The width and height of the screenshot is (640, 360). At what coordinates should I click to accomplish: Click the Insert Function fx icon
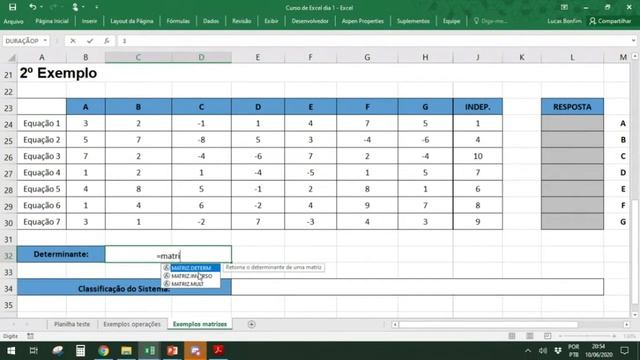(107, 41)
